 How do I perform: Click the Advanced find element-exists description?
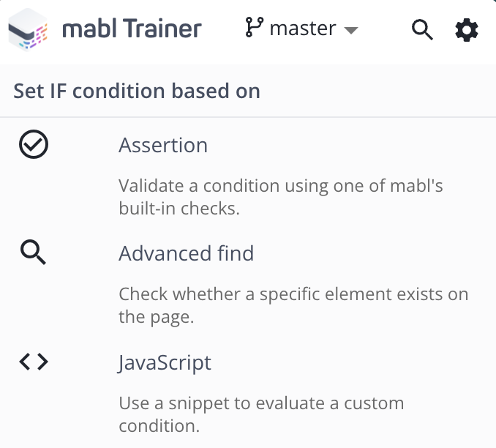[x=293, y=294]
